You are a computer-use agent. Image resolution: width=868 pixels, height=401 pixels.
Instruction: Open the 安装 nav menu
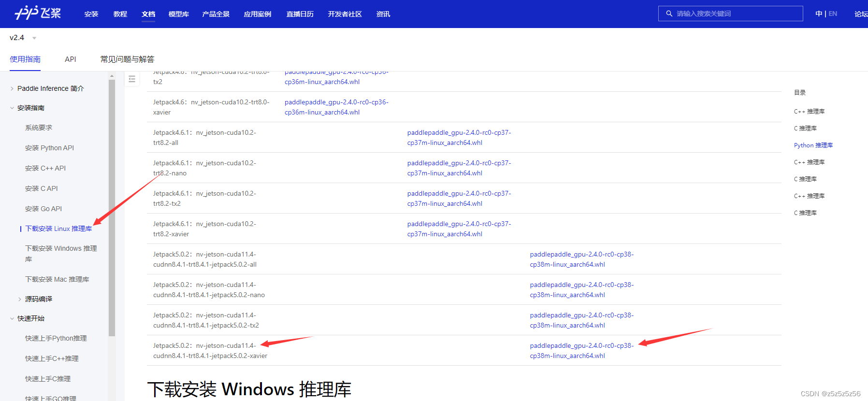click(x=91, y=14)
